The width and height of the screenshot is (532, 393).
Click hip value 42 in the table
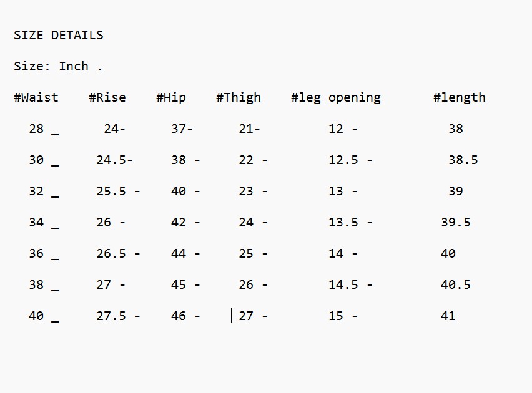pos(179,223)
